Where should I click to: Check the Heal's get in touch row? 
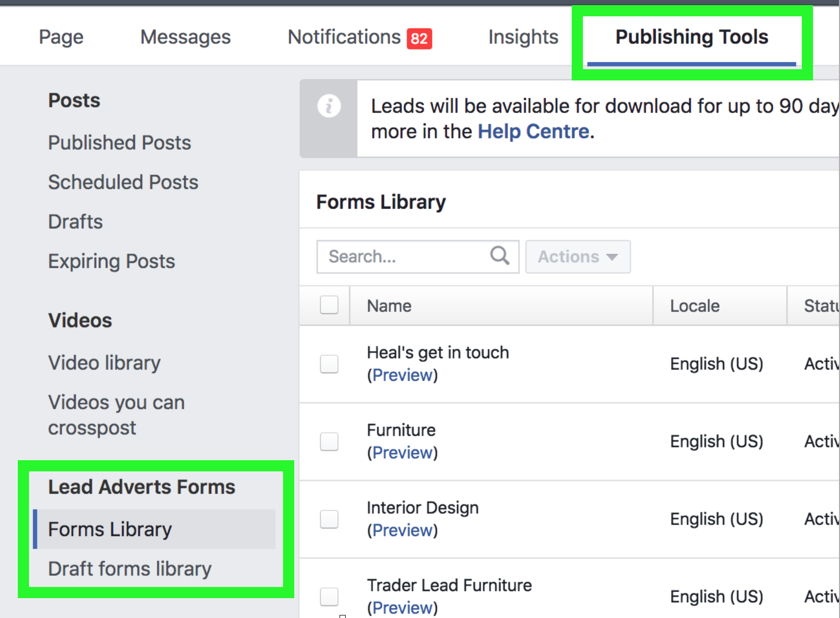pos(329,364)
